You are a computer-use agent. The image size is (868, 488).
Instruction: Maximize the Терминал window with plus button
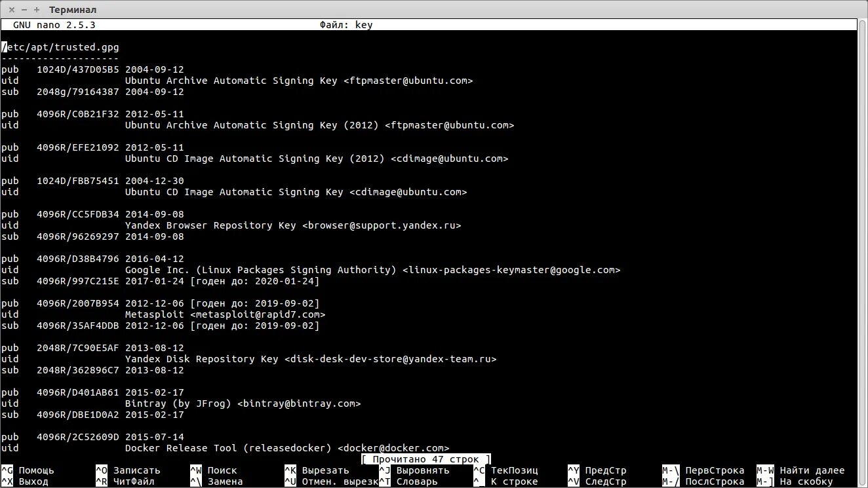[x=36, y=10]
